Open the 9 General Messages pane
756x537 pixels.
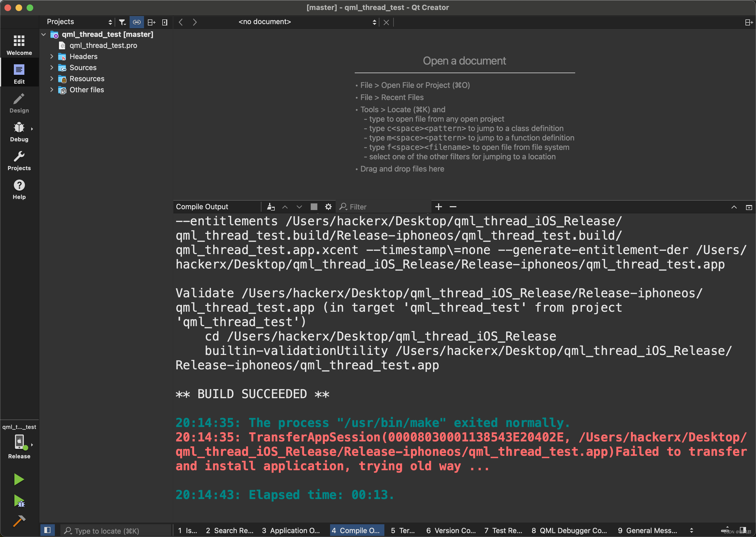coord(647,530)
